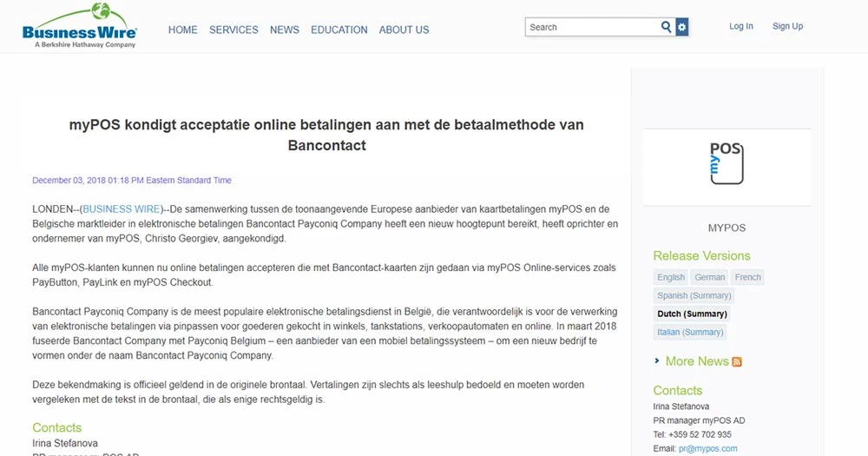Viewport: 868px width, 456px height.
Task: Select the French release version
Action: pyautogui.click(x=747, y=277)
